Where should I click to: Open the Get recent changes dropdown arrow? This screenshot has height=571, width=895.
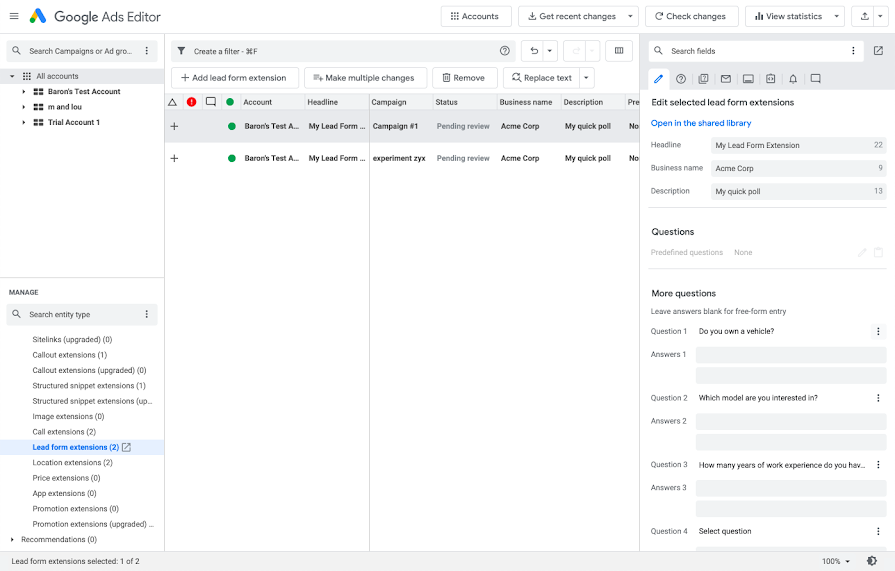coord(630,17)
